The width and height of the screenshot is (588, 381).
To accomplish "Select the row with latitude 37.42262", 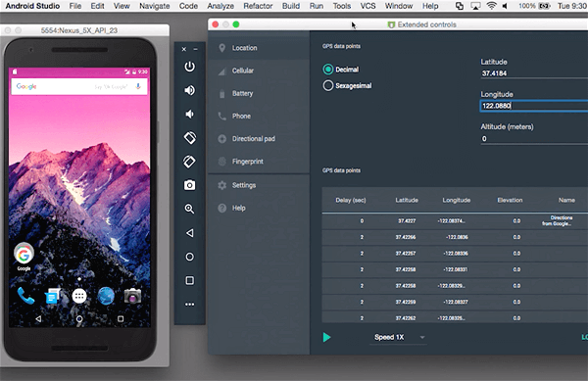I will coord(455,317).
